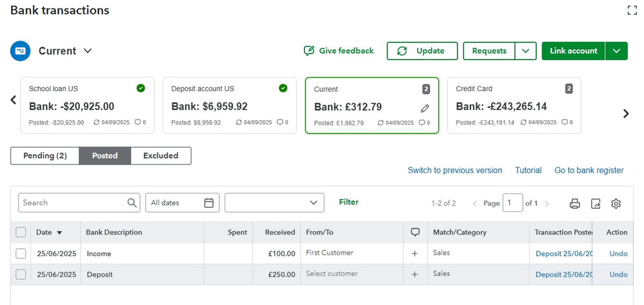Expand the Current account selector chevron
The height and width of the screenshot is (305, 644).
(x=88, y=51)
